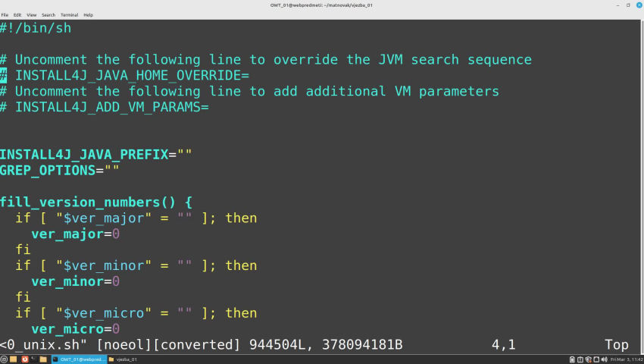This screenshot has width=644, height=364.
Task: Click the INSTALL4J_JAVA_HOME_OVERRIDE line
Action: click(132, 75)
